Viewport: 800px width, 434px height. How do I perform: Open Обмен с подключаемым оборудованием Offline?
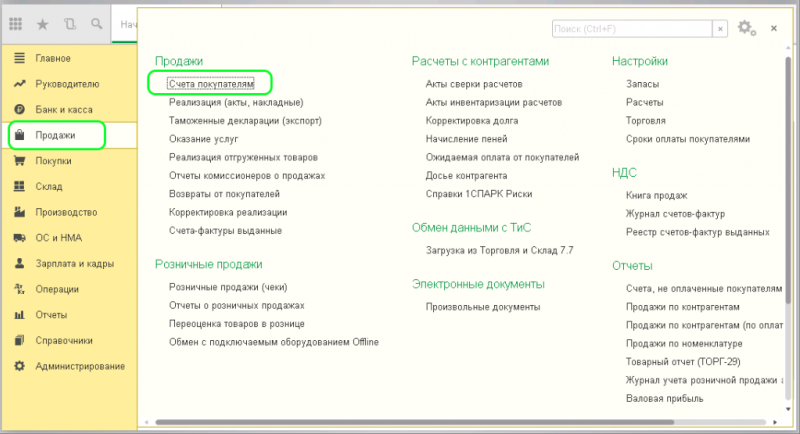tap(274, 342)
